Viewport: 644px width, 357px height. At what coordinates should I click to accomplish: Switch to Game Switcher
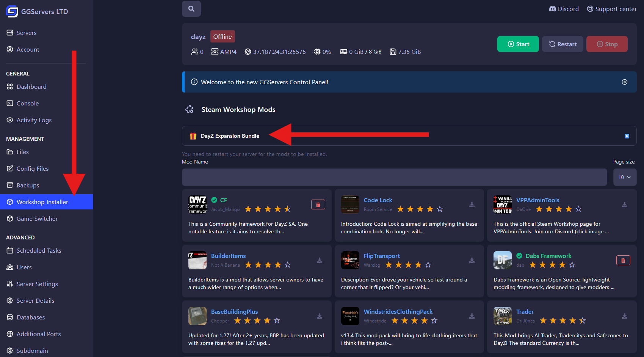(37, 219)
